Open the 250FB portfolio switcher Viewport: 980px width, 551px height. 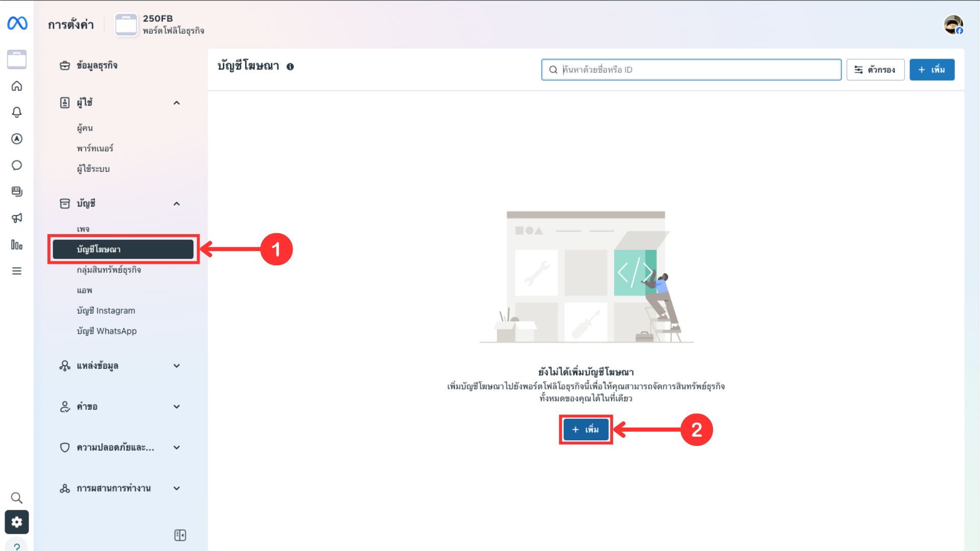160,24
